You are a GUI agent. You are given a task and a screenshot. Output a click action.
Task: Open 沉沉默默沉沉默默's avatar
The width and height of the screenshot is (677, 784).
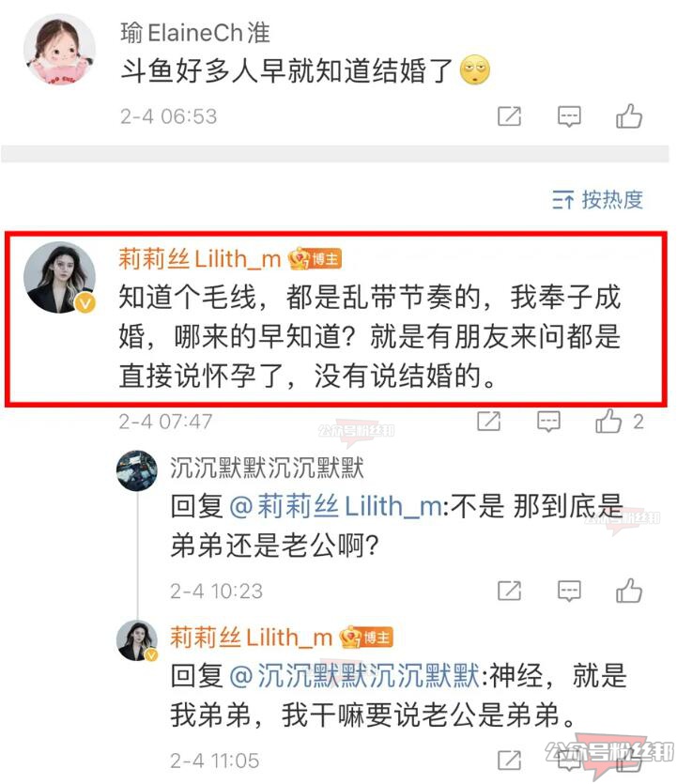(x=137, y=470)
